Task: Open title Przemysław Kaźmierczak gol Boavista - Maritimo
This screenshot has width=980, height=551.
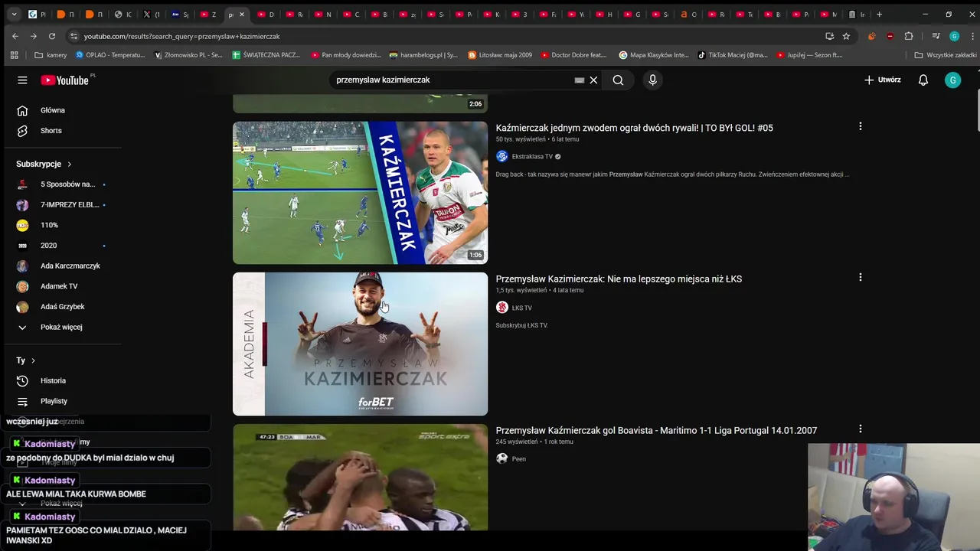Action: pyautogui.click(x=656, y=431)
